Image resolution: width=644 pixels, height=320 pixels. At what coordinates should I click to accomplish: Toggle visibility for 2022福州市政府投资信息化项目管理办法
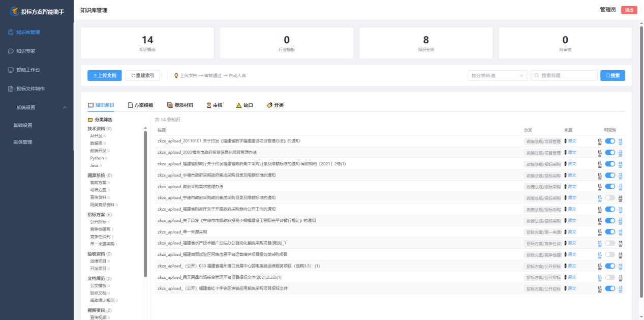pos(610,152)
